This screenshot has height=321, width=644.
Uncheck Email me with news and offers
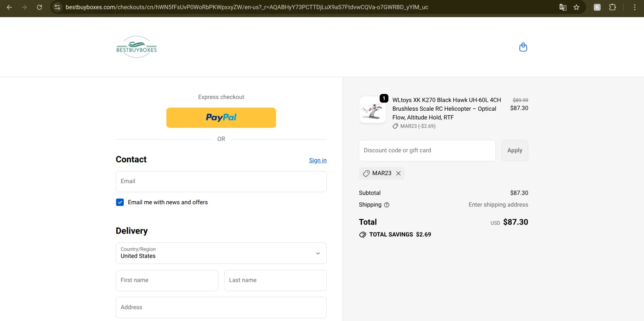[120, 202]
